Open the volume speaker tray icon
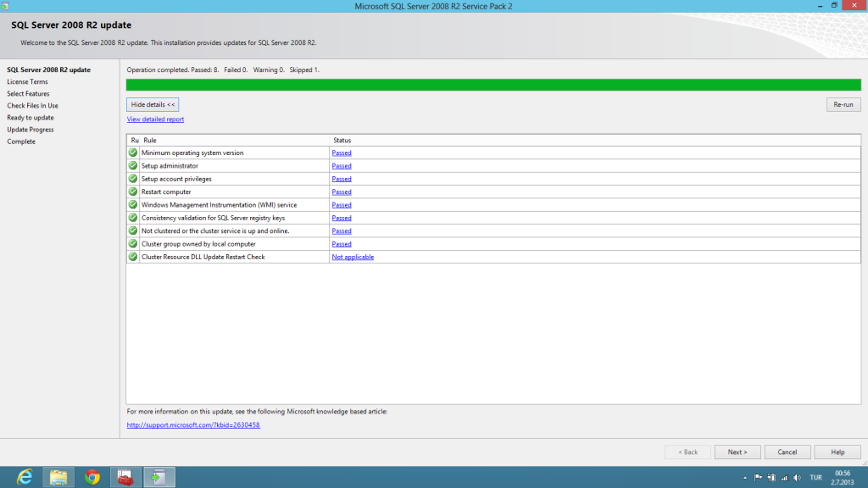 (797, 478)
